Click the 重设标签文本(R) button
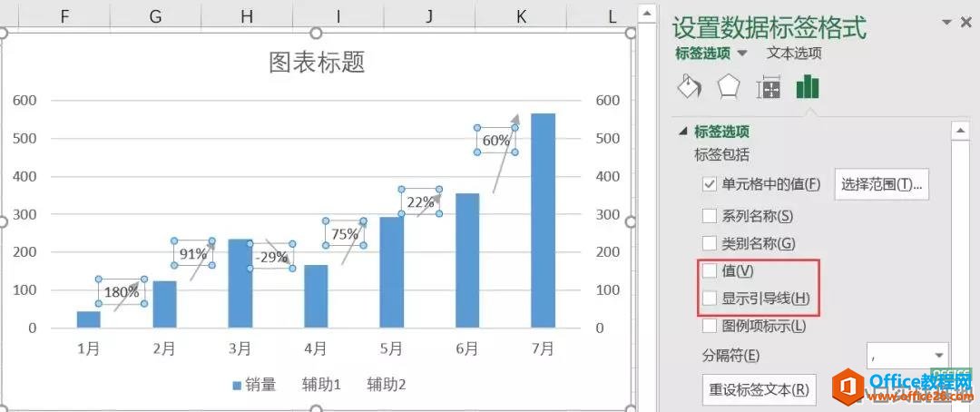Screen dimensions: 980x412 (759, 389)
